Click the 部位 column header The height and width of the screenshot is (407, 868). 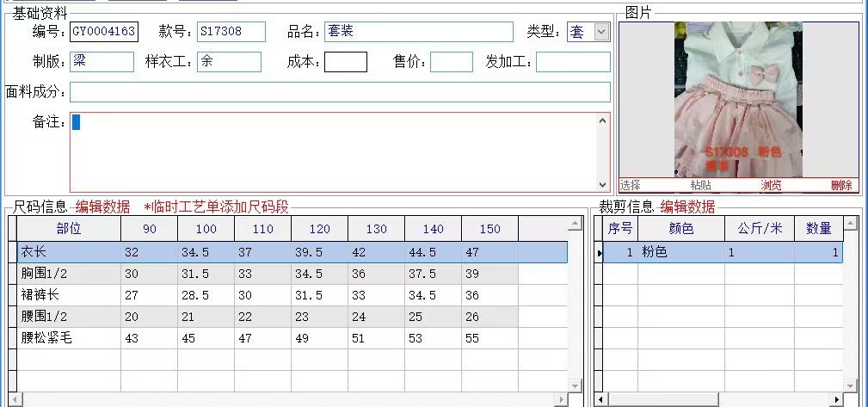[69, 229]
